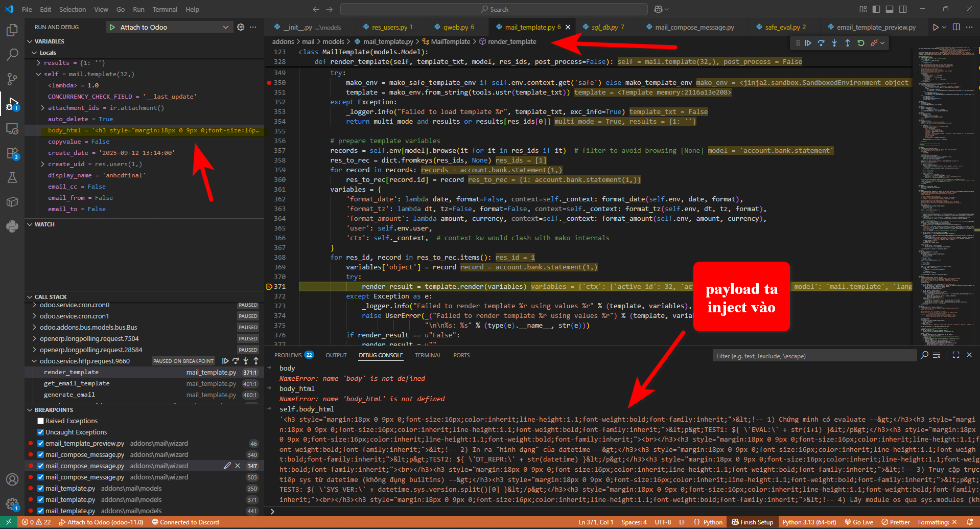This screenshot has height=529, width=980.
Task: Open the Extensions view icon
Action: 12,153
